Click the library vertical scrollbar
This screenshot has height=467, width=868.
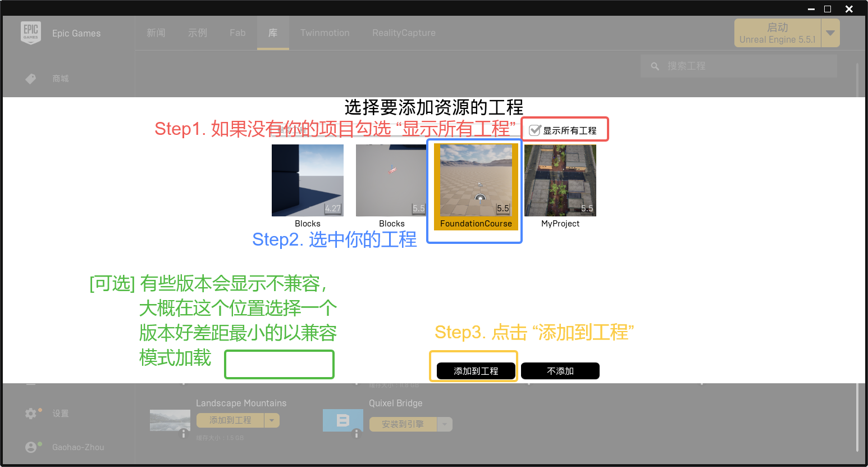(x=857, y=257)
